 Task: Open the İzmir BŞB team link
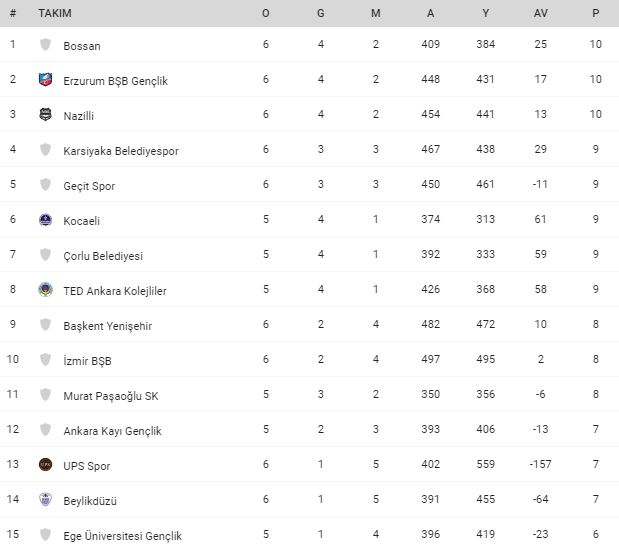click(x=87, y=361)
